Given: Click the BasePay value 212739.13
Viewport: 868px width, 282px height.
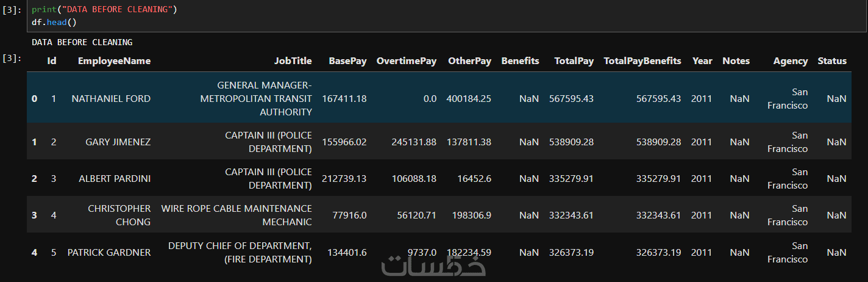Looking at the screenshot, I should pos(344,179).
